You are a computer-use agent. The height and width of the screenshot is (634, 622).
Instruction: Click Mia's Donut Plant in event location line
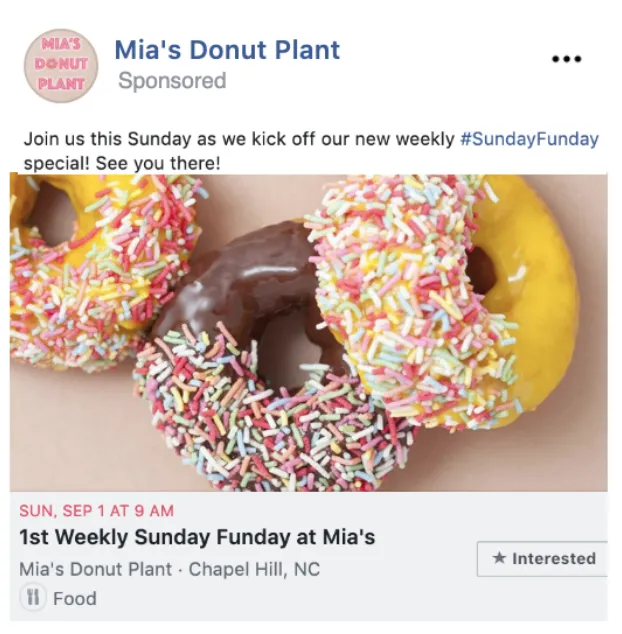click(95, 569)
